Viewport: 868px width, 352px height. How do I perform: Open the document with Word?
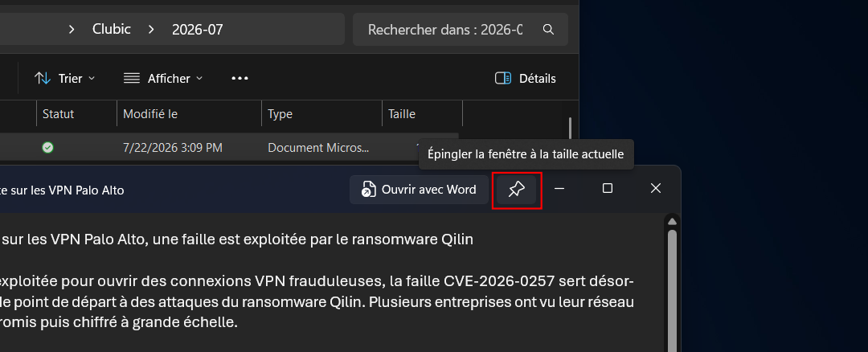pos(419,190)
